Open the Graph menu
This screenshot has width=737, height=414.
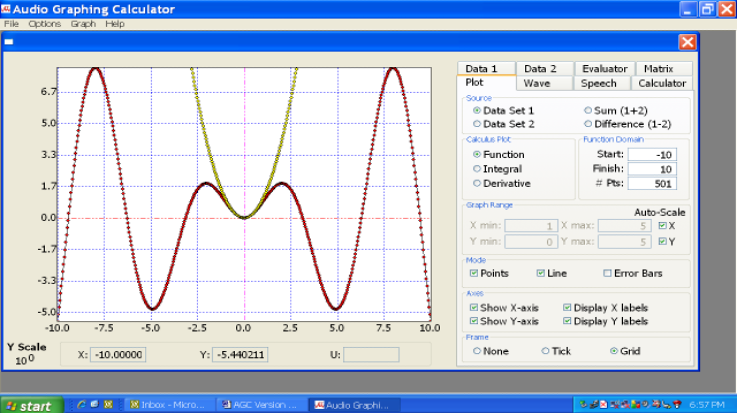[x=83, y=24]
